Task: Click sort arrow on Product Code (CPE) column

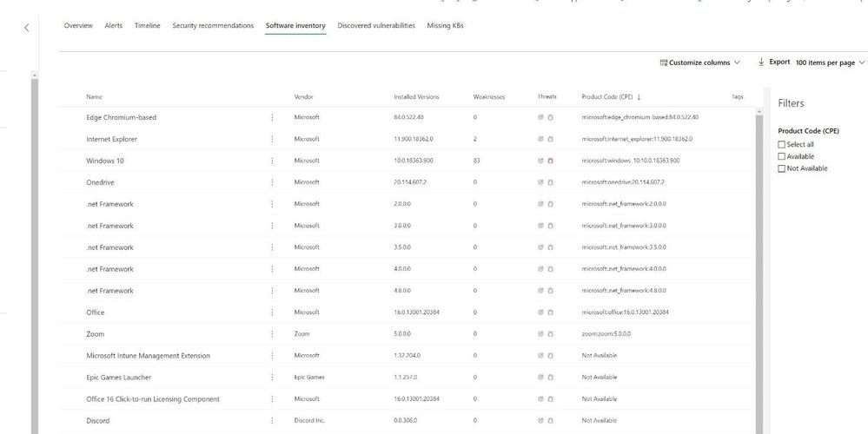Action: [639, 96]
